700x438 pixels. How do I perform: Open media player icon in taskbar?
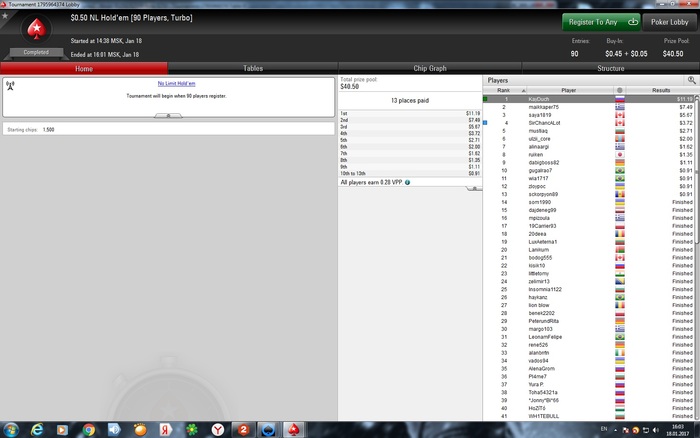pos(62,430)
